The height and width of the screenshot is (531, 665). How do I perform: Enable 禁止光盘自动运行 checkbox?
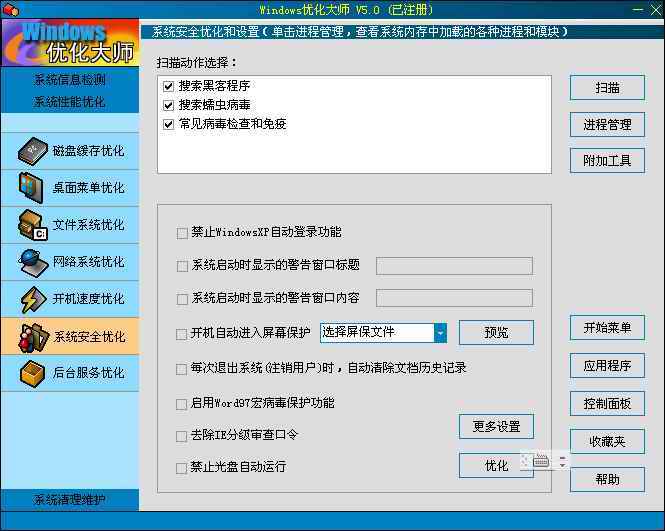(182, 468)
